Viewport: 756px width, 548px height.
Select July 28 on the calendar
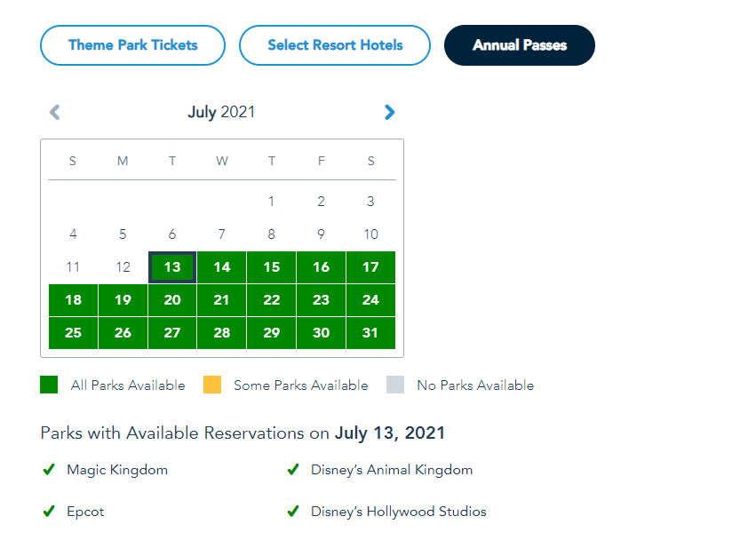[222, 333]
